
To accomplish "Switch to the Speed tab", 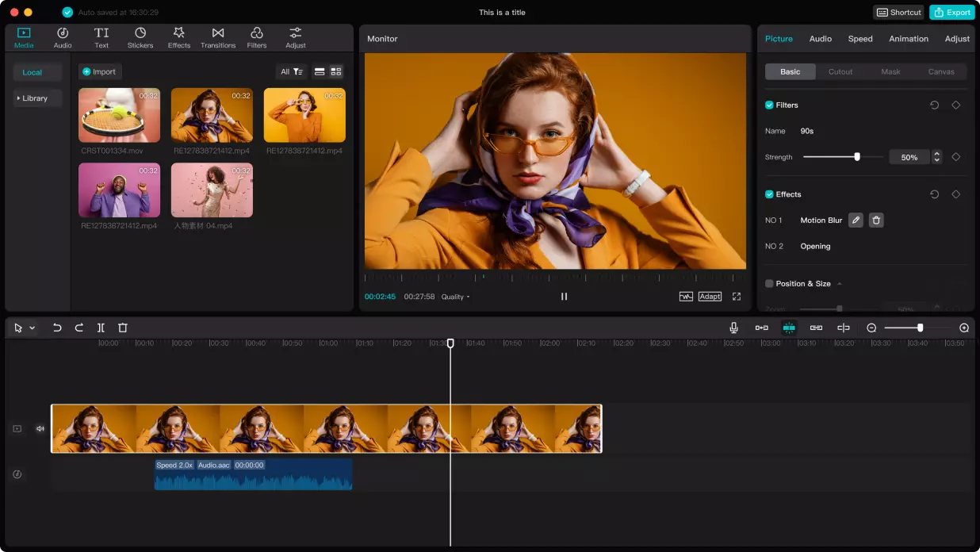I will pyautogui.click(x=860, y=39).
